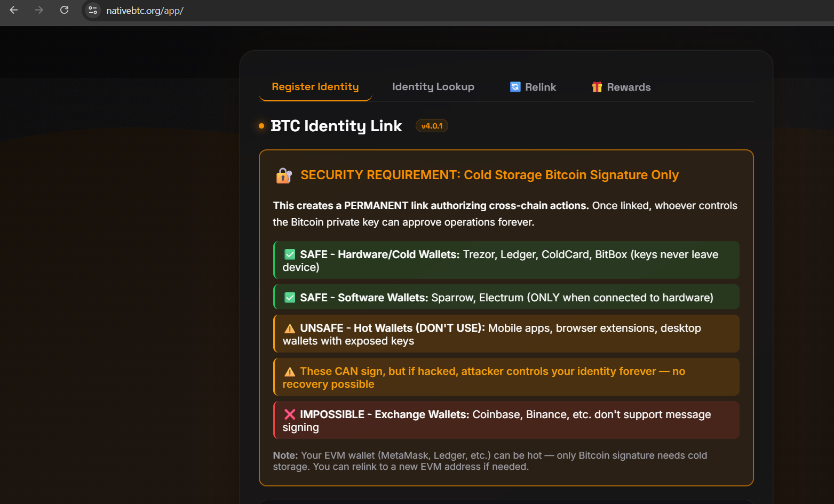Open the Rewards tab
Screen dimensions: 834x504
(628, 87)
